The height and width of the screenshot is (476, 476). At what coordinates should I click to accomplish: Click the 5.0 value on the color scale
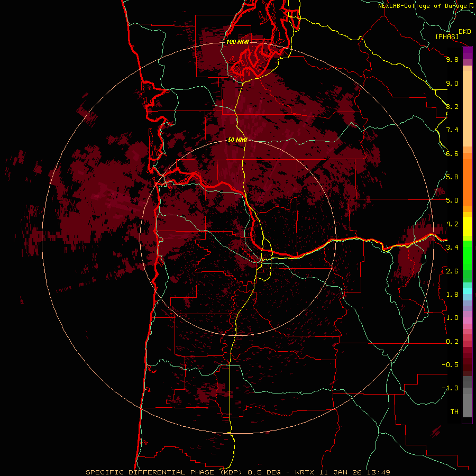point(452,200)
